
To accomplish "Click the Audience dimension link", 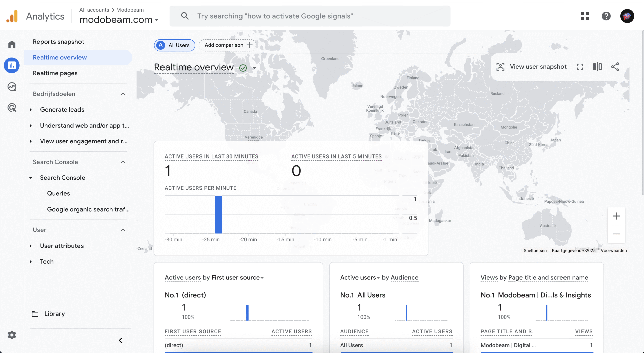I will [404, 277].
